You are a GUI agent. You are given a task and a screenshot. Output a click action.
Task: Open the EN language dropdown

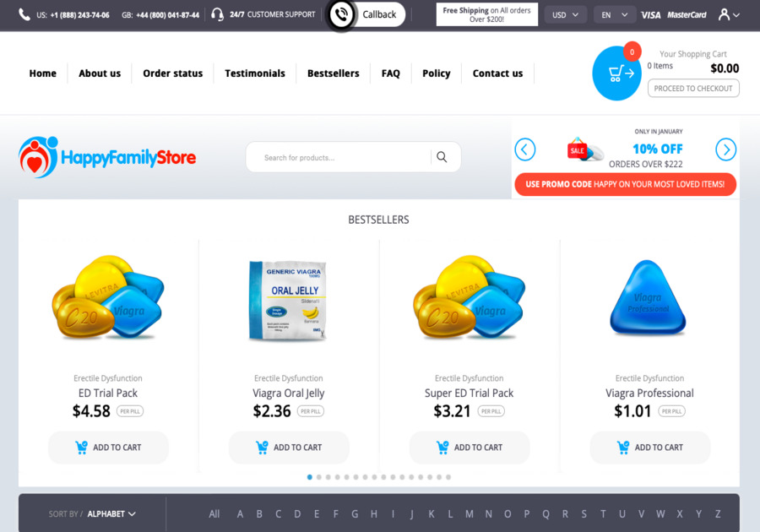614,15
